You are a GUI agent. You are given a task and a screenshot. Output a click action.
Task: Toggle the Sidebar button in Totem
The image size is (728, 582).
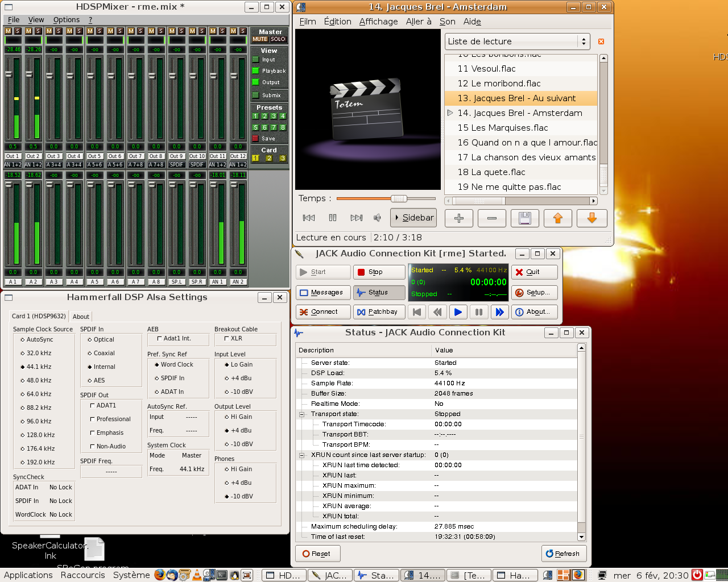click(413, 218)
